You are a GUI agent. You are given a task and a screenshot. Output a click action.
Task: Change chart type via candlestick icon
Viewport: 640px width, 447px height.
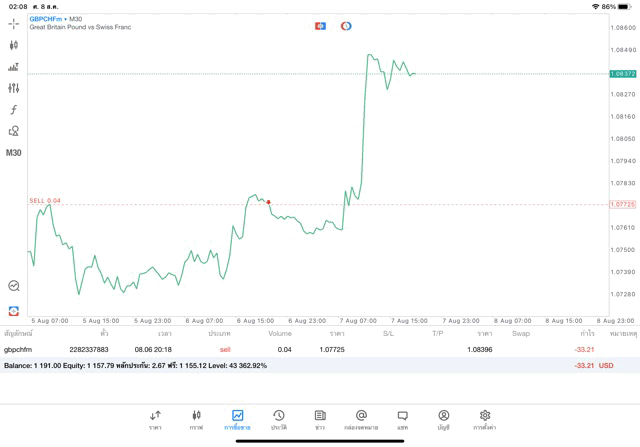point(14,45)
